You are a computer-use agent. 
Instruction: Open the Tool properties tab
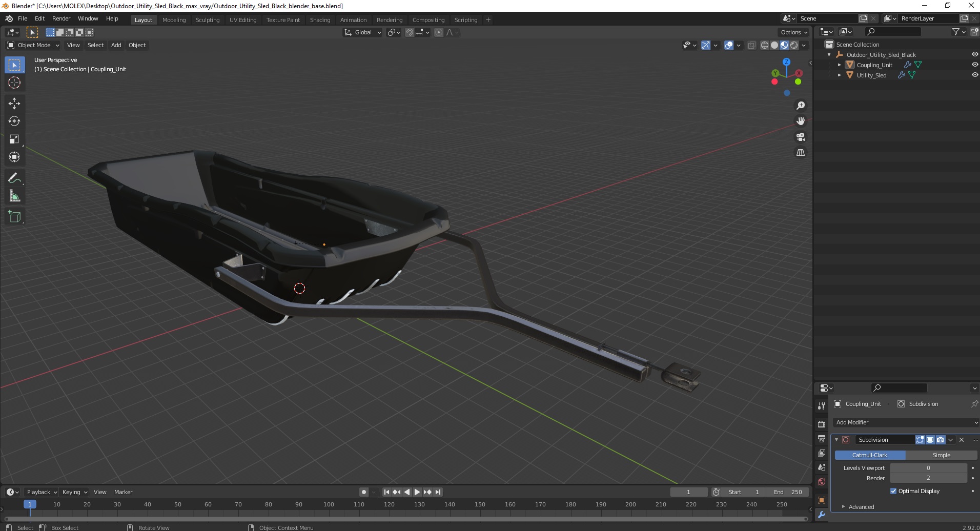(x=822, y=405)
